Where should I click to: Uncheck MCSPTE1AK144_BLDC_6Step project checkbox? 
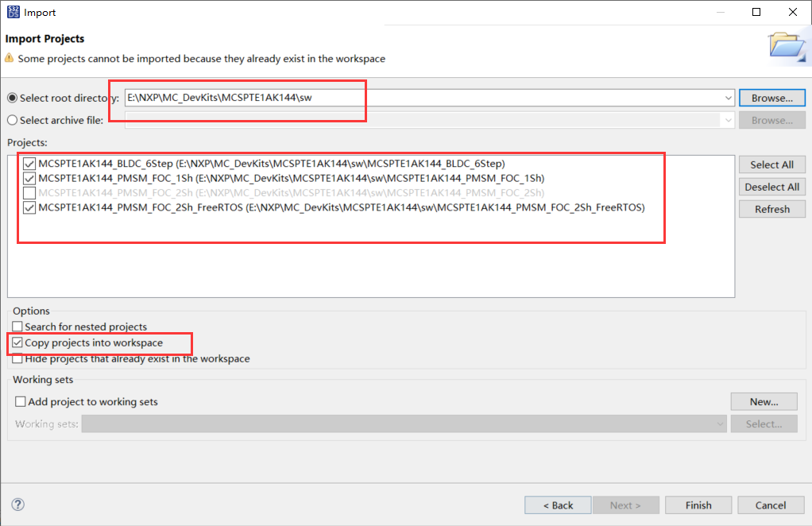(x=29, y=164)
